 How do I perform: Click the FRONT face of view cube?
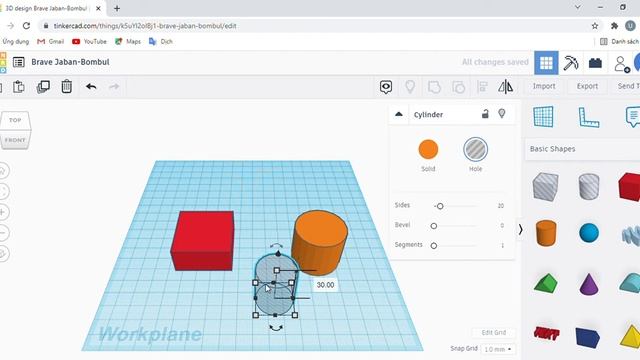(15, 140)
